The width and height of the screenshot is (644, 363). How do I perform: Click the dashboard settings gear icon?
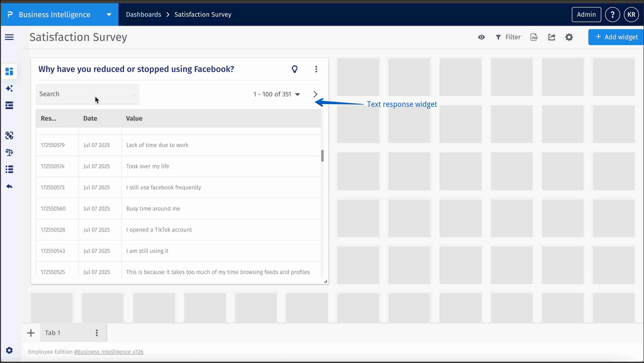pyautogui.click(x=569, y=37)
